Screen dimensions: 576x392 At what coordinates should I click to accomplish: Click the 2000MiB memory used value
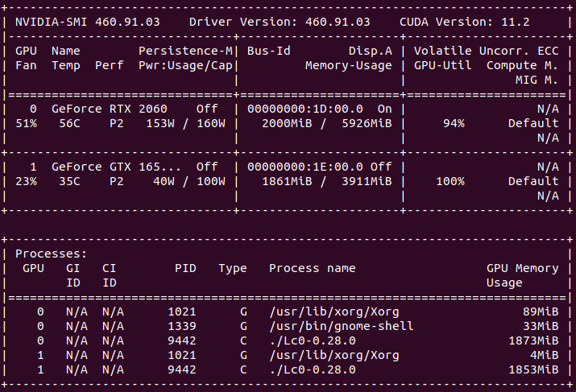[x=287, y=123]
